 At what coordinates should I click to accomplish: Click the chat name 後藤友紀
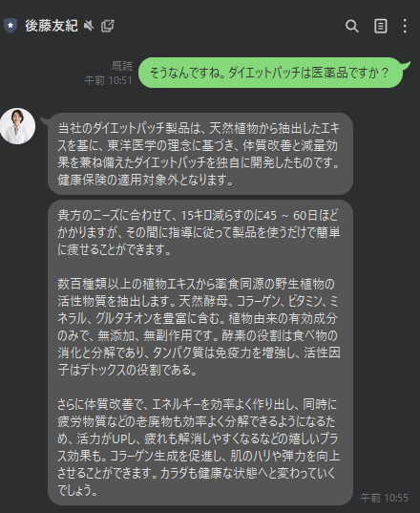click(x=52, y=26)
